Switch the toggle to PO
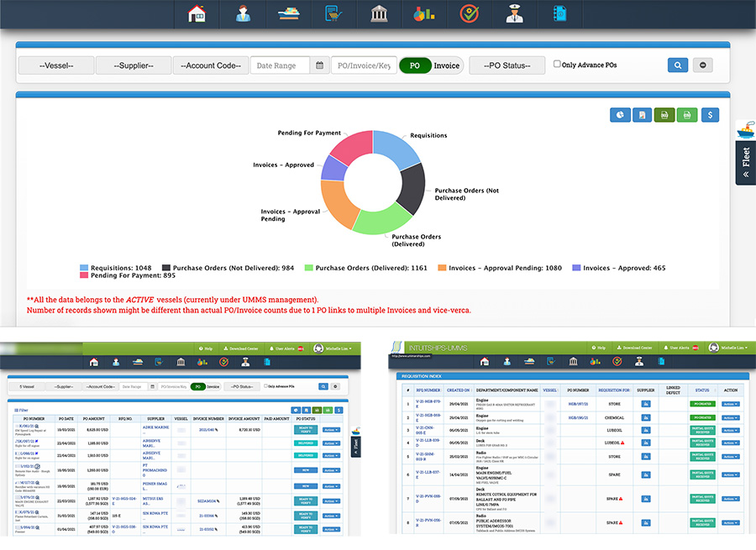Image resolution: width=756 pixels, height=550 pixels. [x=415, y=65]
